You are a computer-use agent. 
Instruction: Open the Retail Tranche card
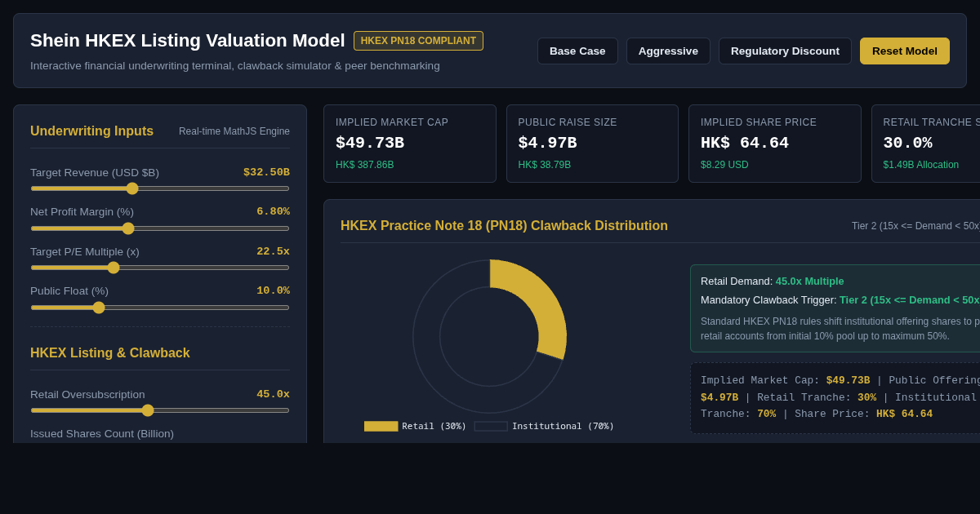pos(926,144)
